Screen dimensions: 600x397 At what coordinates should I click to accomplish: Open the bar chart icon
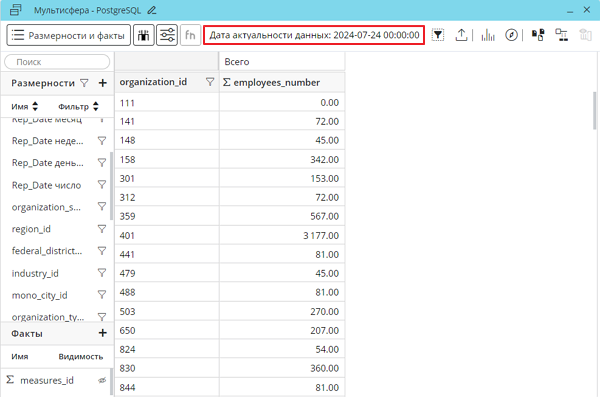pyautogui.click(x=488, y=35)
